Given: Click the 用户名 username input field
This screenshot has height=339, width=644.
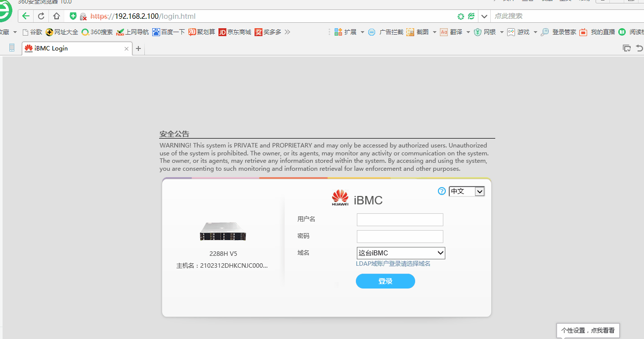Looking at the screenshot, I should tap(400, 220).
